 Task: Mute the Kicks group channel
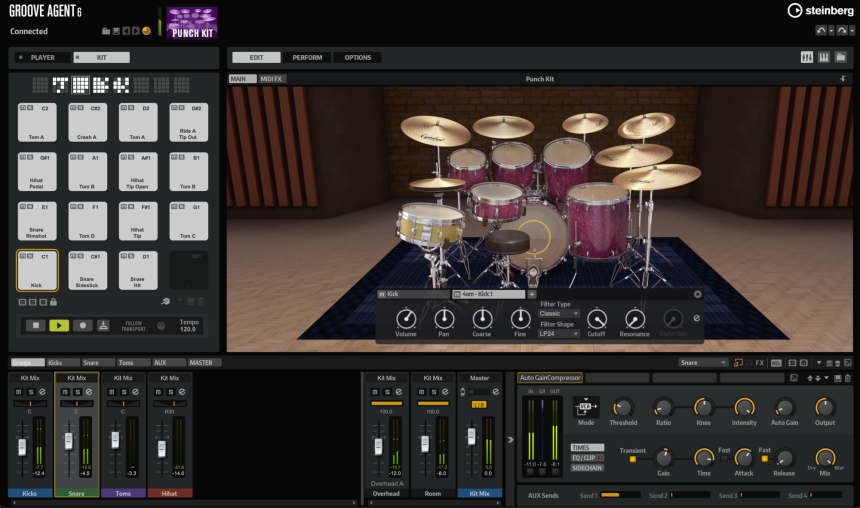tap(19, 392)
